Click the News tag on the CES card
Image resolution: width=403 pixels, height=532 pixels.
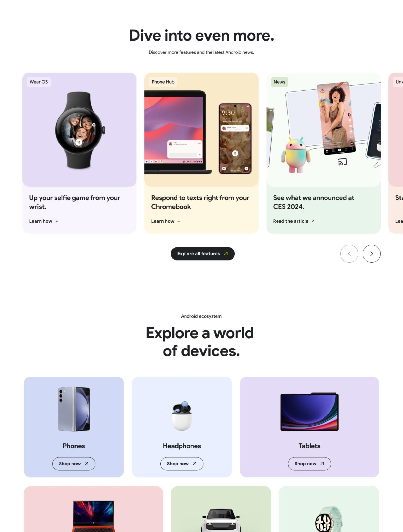279,82
